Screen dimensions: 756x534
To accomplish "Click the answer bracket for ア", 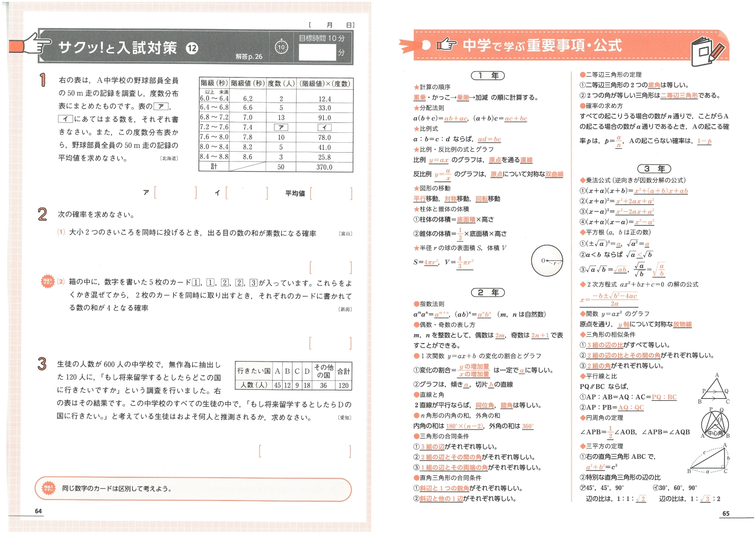I will [175, 193].
